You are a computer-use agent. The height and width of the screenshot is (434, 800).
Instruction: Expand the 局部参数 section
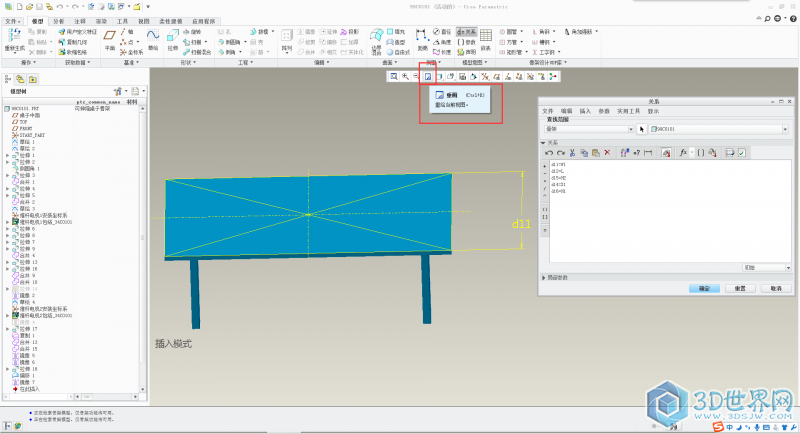pos(544,277)
